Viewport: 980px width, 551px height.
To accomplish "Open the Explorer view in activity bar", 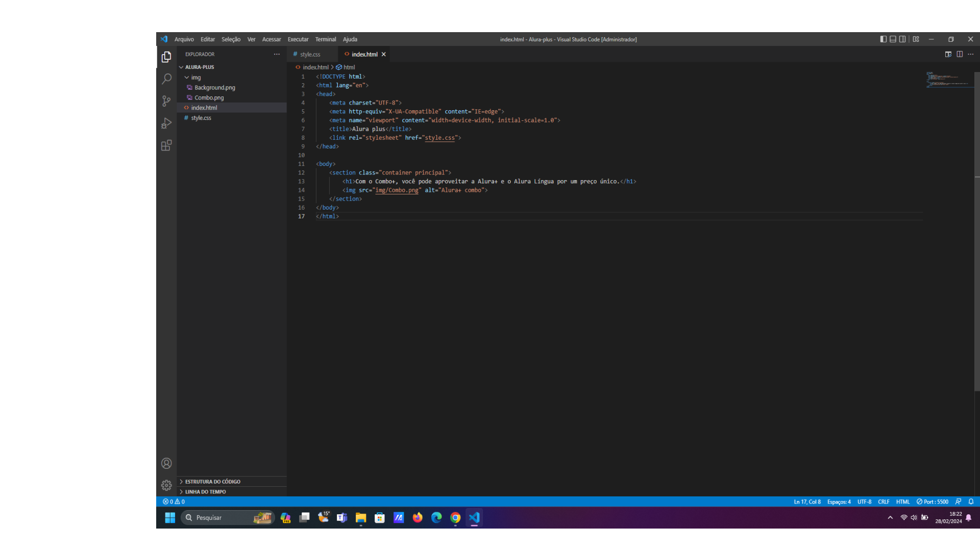I will click(x=166, y=57).
